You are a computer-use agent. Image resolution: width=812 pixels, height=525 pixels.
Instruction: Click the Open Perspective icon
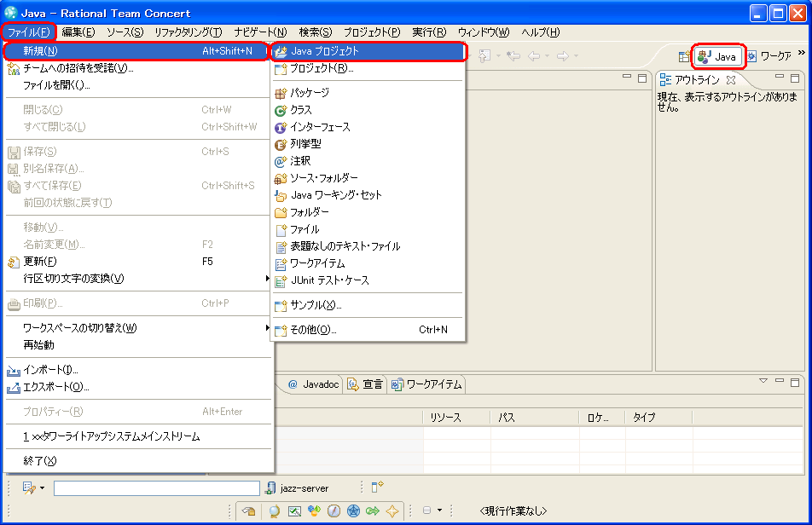pyautogui.click(x=685, y=56)
